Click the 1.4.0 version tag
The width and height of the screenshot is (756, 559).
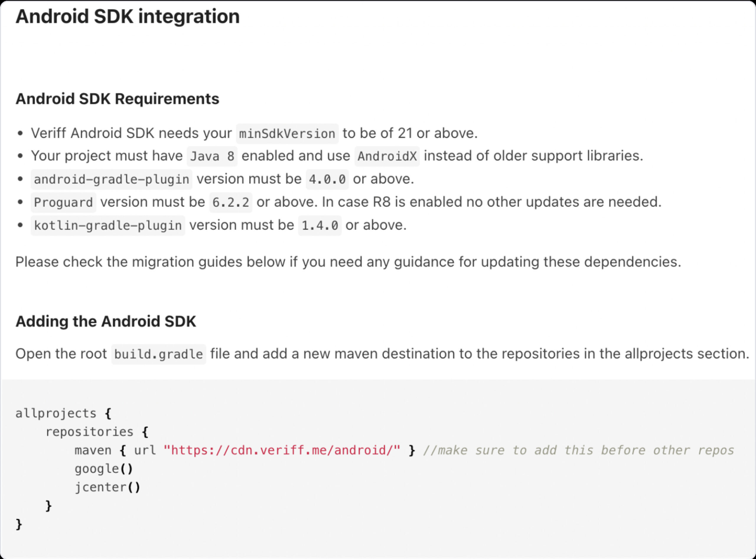[x=320, y=225]
